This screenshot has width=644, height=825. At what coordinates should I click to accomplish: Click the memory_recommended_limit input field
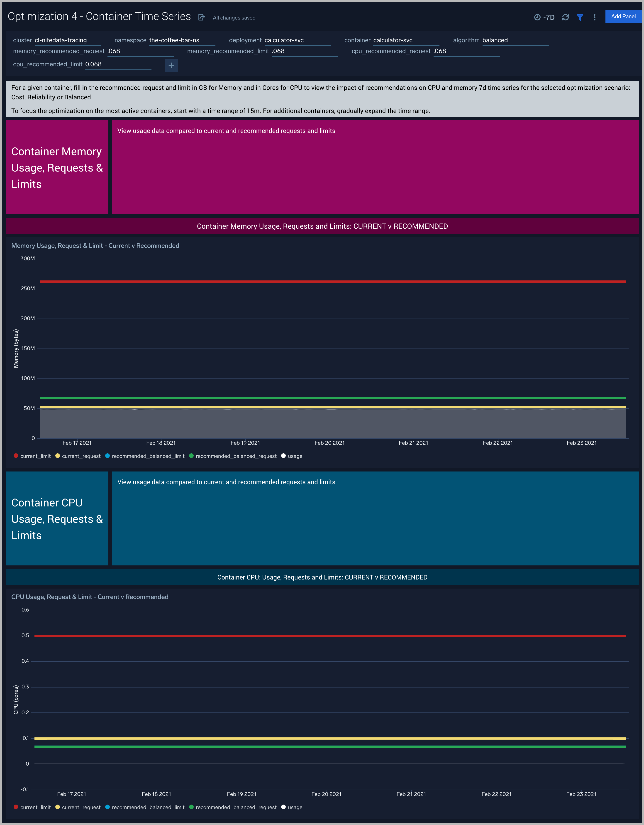pos(304,51)
